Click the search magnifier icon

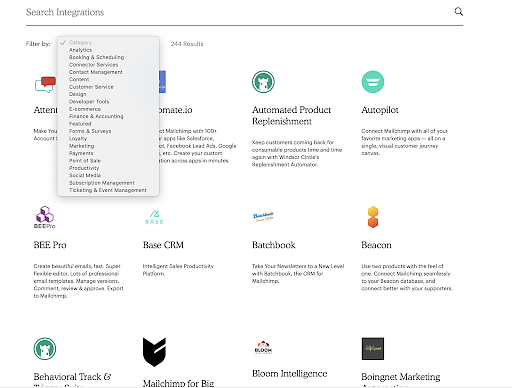pos(459,12)
